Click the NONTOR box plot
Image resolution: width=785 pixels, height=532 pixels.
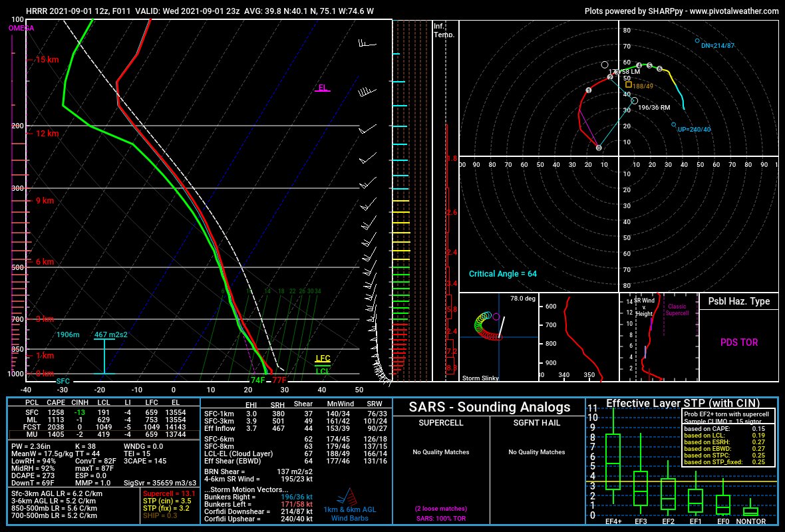(x=751, y=510)
